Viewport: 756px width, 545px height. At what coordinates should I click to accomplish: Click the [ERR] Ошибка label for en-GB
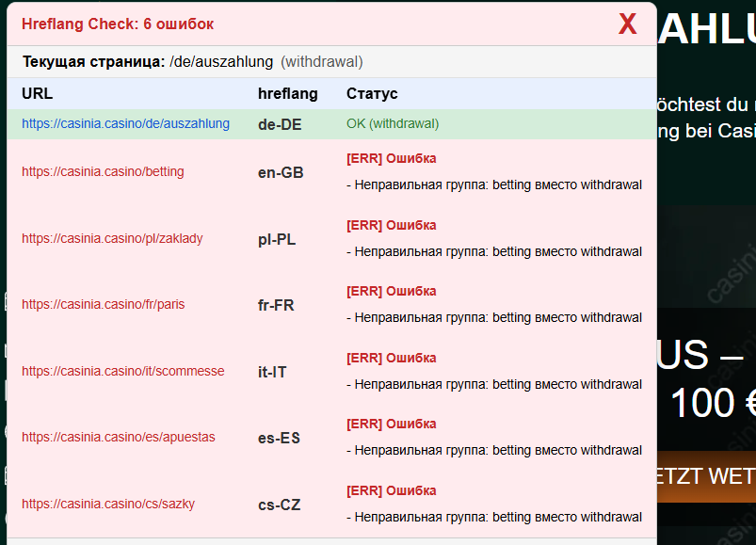[391, 158]
